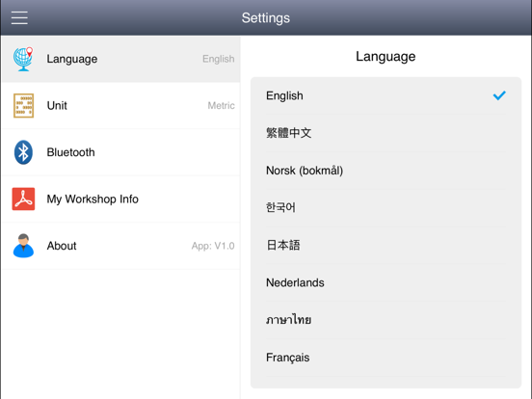Open the hamburger menu icon
This screenshot has width=532, height=399.
(19, 17)
